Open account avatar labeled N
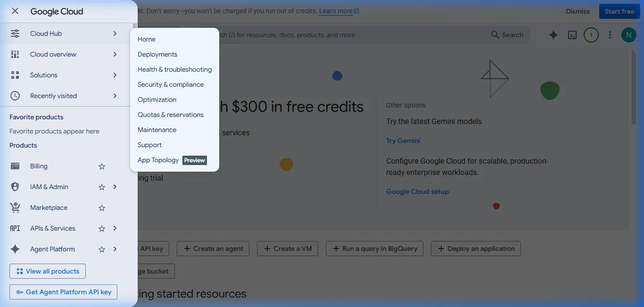Screen dimensions: 644x307 coord(629,35)
